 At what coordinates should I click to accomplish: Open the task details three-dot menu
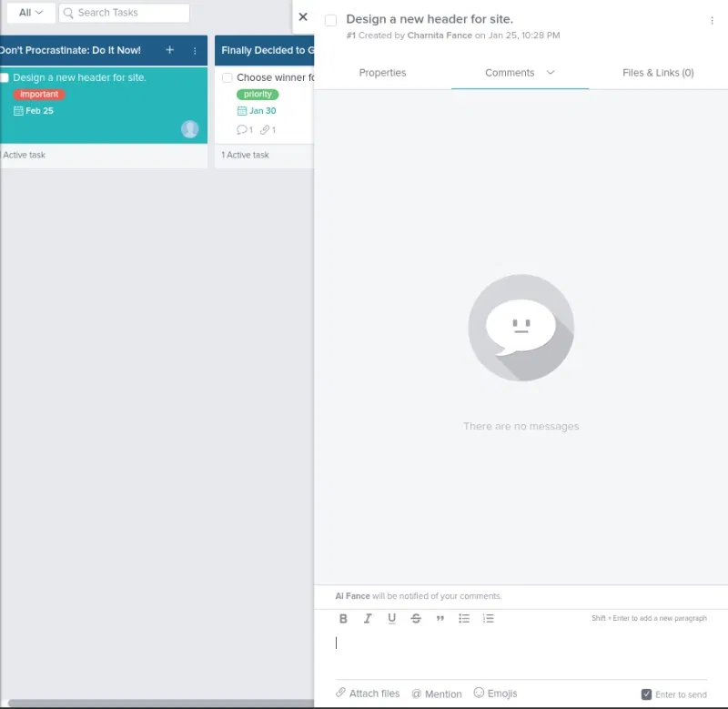point(712,20)
